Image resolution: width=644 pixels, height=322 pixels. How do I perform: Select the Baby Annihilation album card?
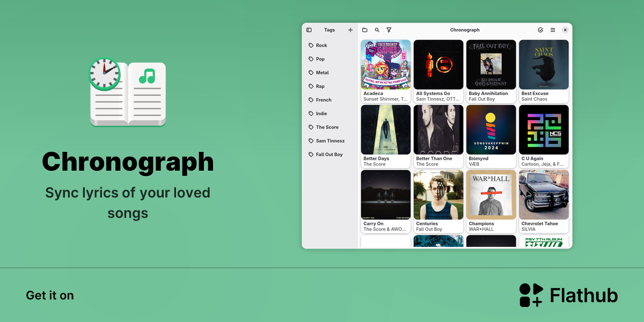(x=491, y=71)
